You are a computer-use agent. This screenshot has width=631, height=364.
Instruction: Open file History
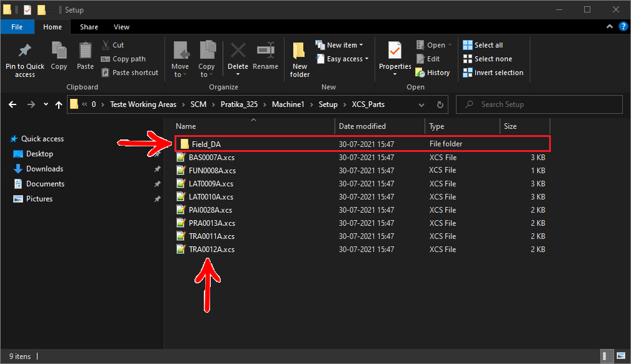(x=433, y=73)
